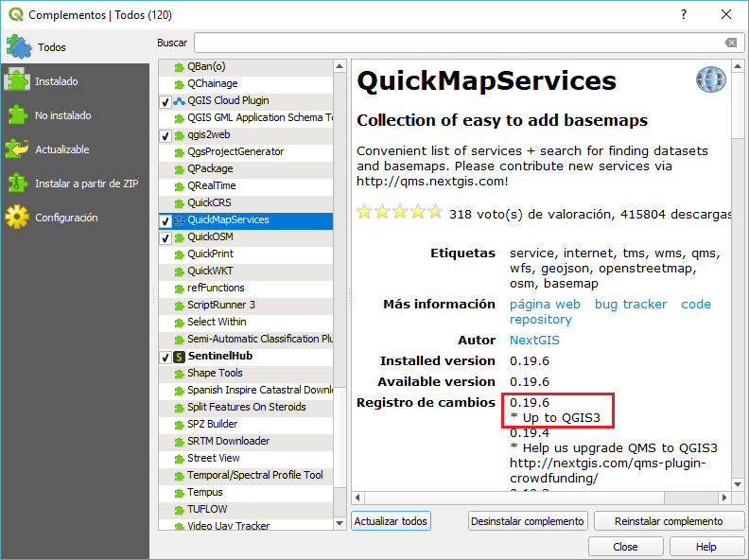Image resolution: width=749 pixels, height=560 pixels.
Task: Click the QuickCRS plugin puzzle icon
Action: pos(179,203)
